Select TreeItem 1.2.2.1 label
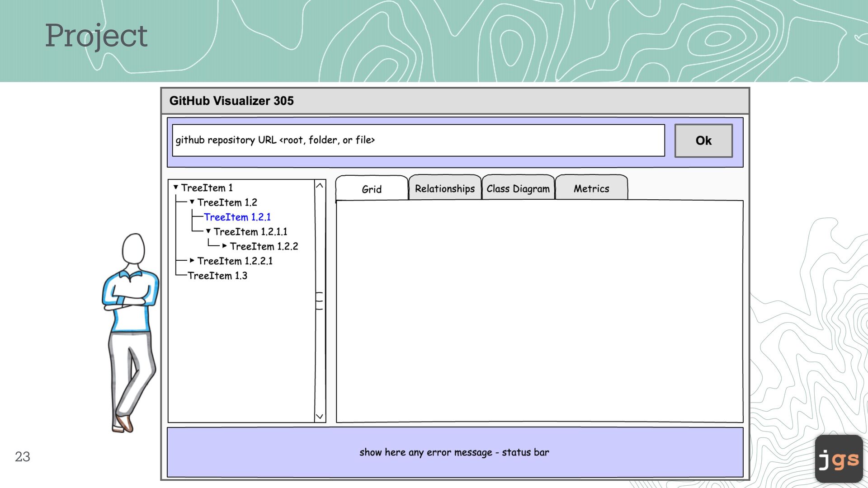 click(x=235, y=261)
